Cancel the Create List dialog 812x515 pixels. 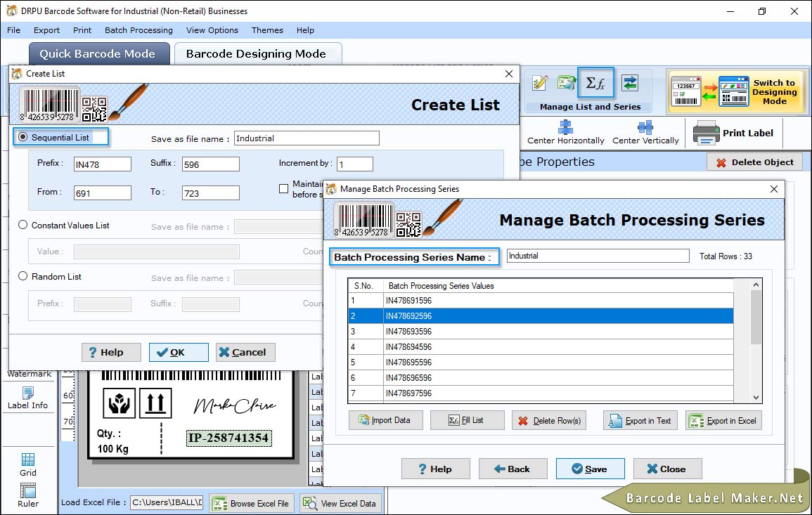pyautogui.click(x=245, y=352)
